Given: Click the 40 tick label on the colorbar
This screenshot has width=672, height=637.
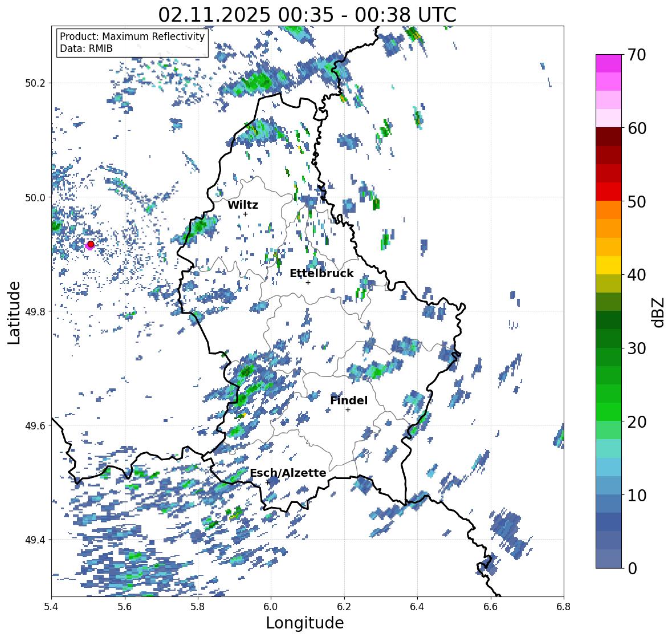Looking at the screenshot, I should (637, 275).
